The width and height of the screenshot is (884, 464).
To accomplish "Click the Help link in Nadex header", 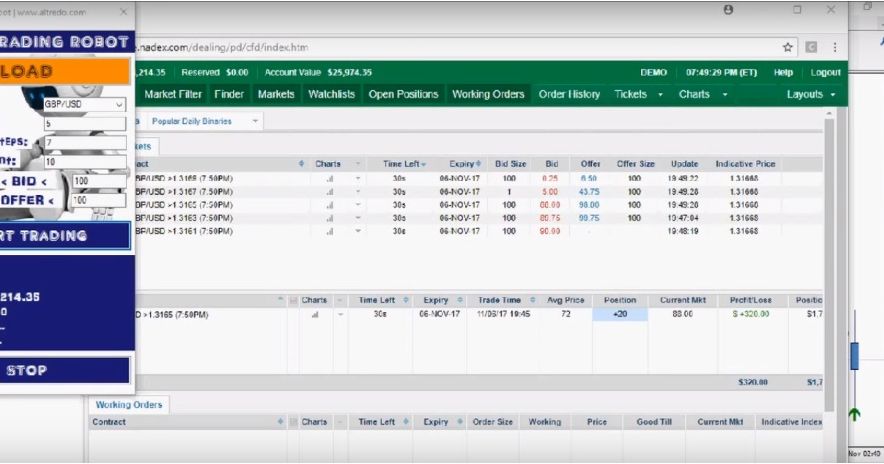I will point(783,73).
